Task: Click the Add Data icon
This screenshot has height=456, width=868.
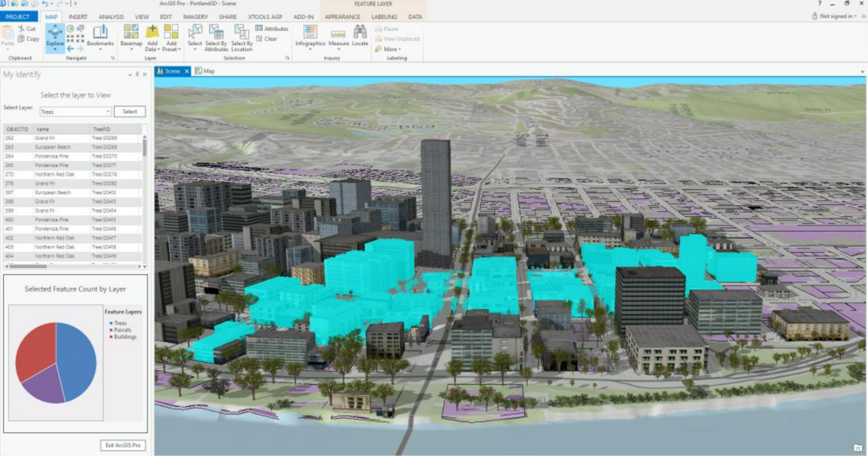Action: (x=152, y=32)
